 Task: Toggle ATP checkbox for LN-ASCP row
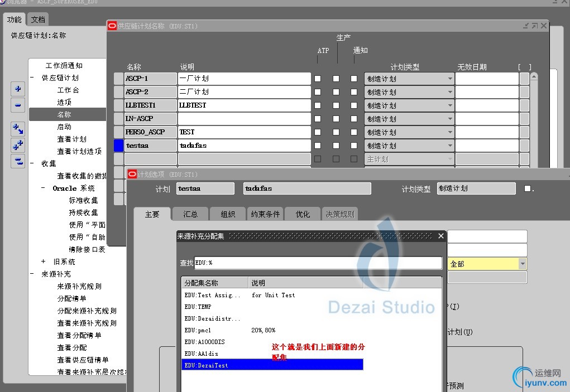pos(318,119)
